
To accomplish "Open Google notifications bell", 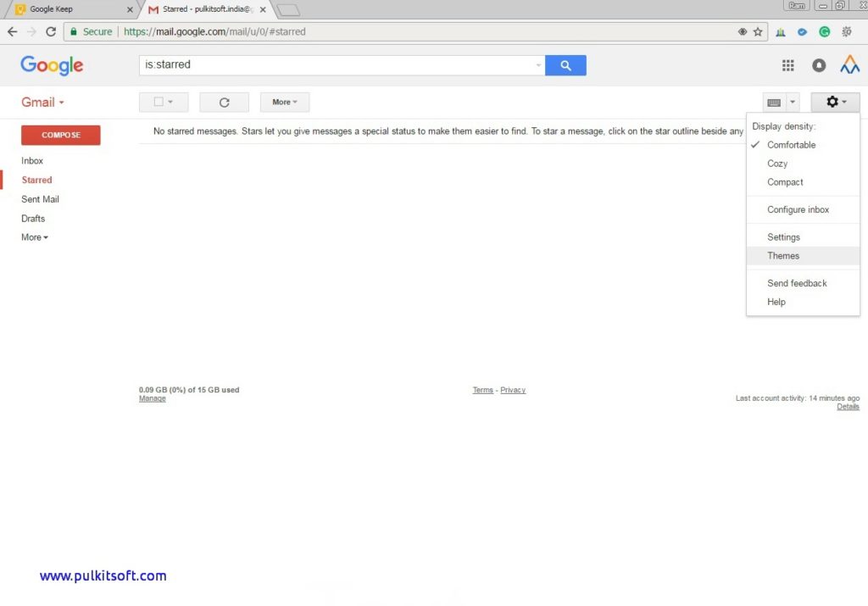I will pos(819,65).
